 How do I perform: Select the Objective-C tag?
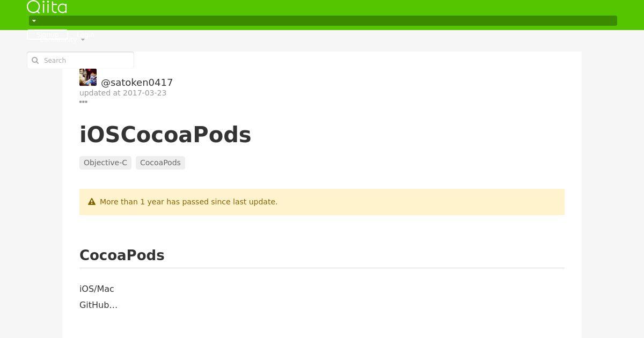(105, 163)
